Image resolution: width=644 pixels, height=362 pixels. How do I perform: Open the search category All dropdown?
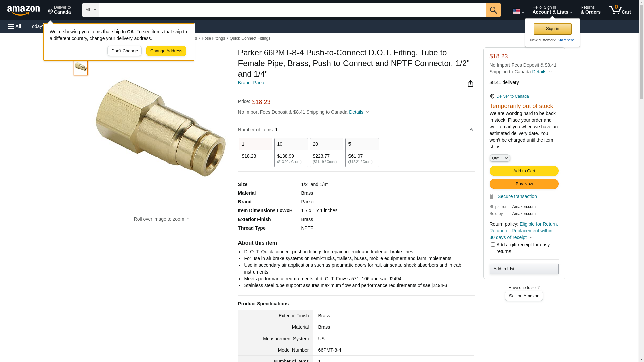click(90, 10)
